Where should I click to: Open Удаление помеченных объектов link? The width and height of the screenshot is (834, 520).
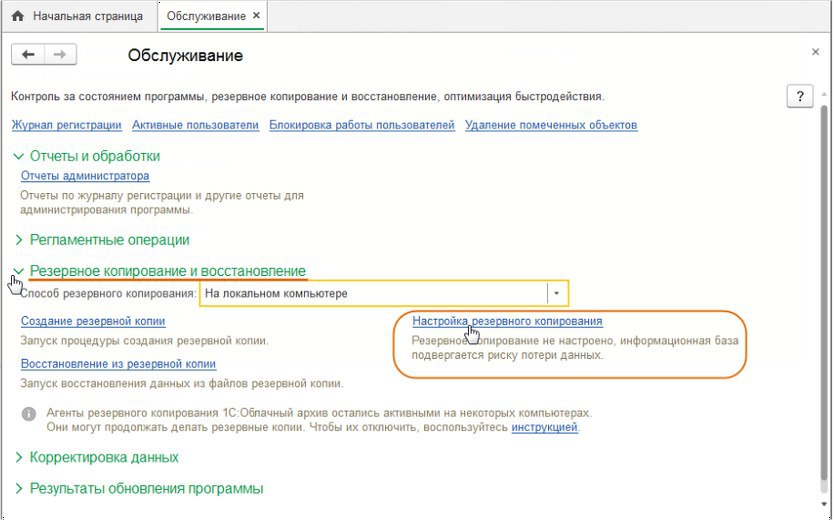point(551,125)
